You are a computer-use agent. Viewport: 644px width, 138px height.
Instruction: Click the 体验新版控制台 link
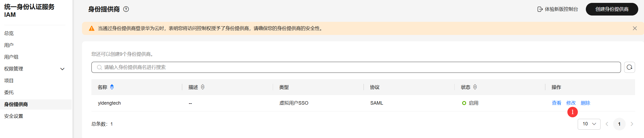point(558,9)
